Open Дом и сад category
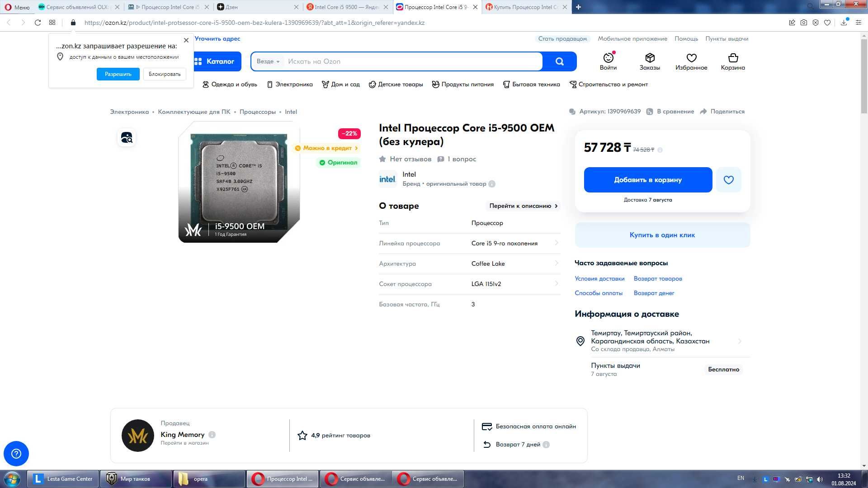This screenshot has height=488, width=868. [340, 84]
